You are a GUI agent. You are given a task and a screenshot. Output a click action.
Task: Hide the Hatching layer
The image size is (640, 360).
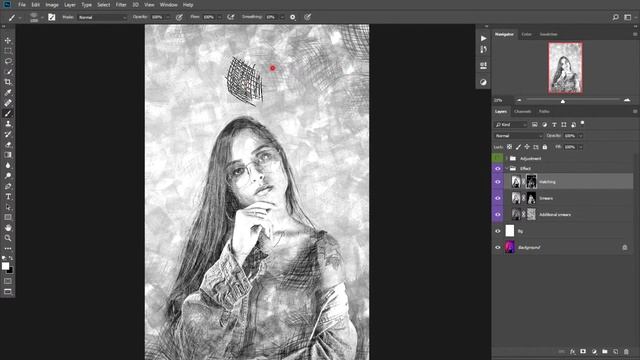498,182
